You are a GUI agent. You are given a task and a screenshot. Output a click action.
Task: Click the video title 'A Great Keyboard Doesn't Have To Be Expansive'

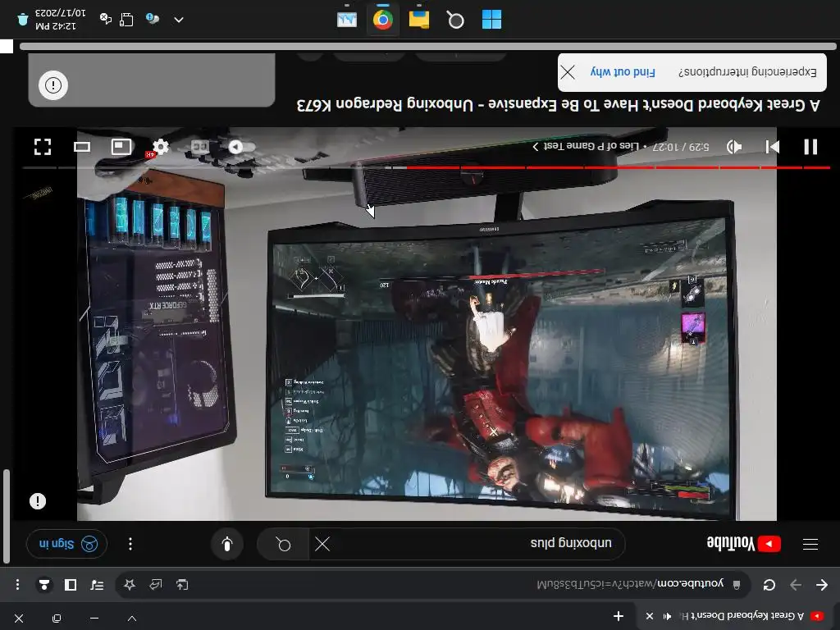click(x=558, y=104)
